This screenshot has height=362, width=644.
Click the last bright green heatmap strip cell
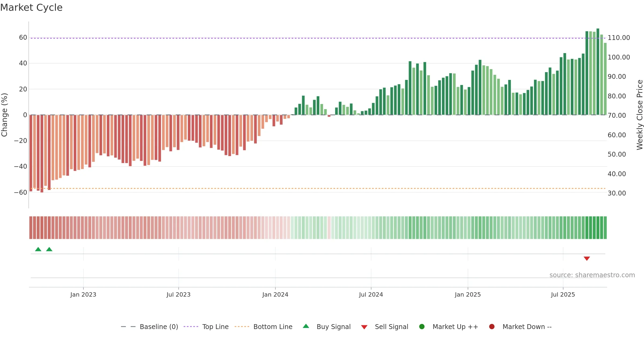(605, 228)
